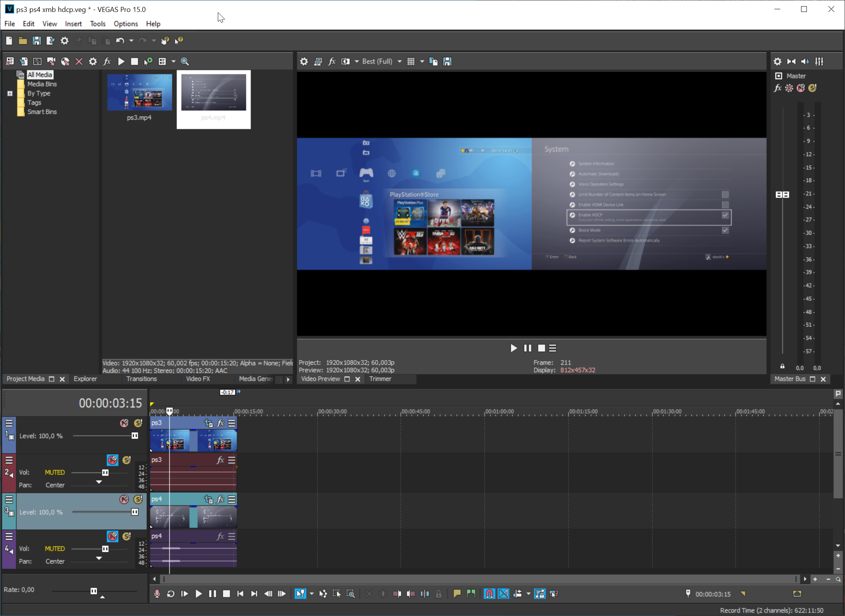Switch to the Video FX tab
Image resolution: width=845 pixels, height=616 pixels.
point(198,379)
